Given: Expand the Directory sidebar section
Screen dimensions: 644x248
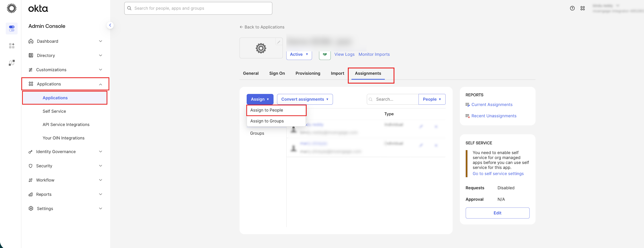Looking at the screenshot, I should [x=65, y=55].
